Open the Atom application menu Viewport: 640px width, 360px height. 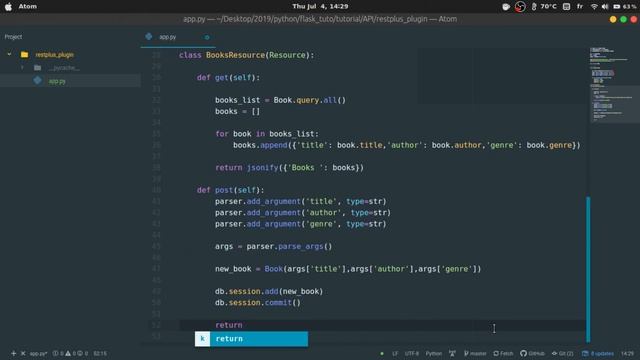click(27, 7)
